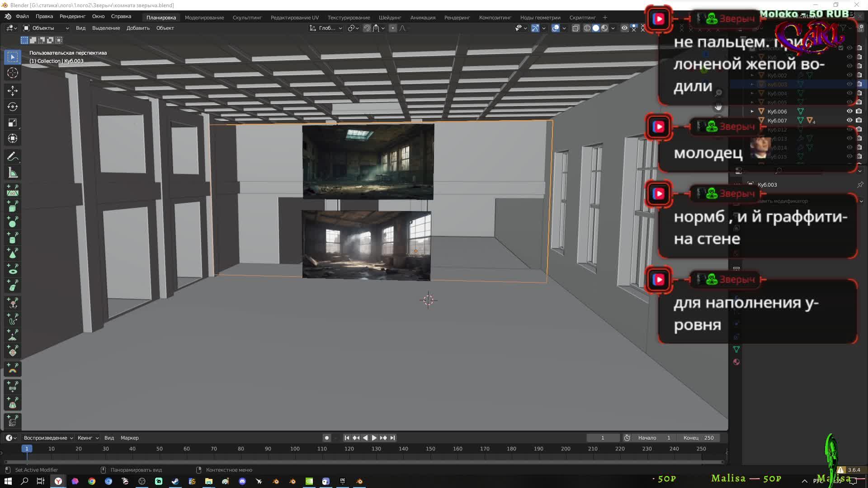Open the Добавить menu in viewport header
The height and width of the screenshot is (488, 868).
(138, 28)
